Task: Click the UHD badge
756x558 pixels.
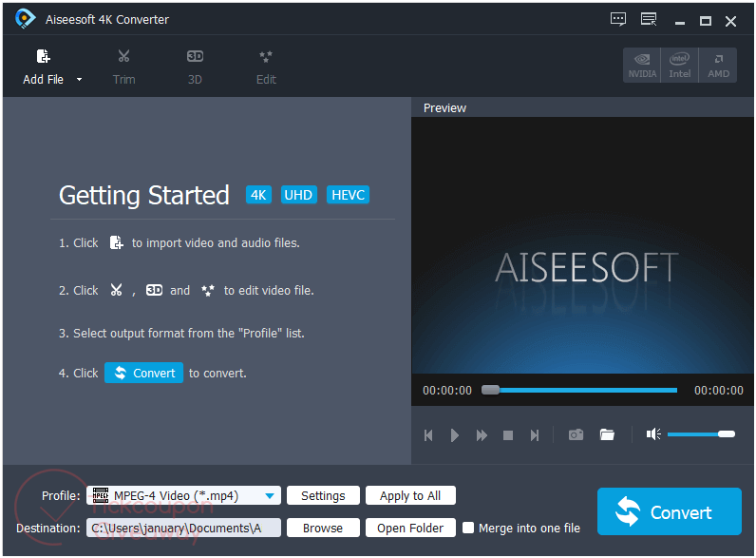Action: [298, 195]
